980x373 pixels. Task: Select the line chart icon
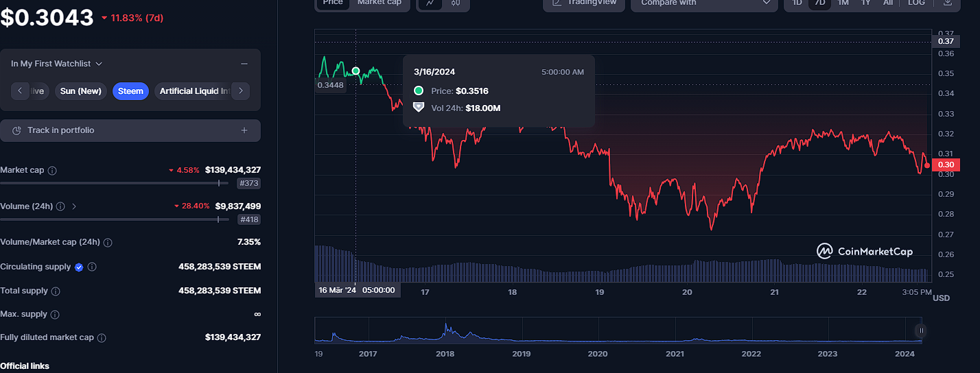pyautogui.click(x=430, y=3)
